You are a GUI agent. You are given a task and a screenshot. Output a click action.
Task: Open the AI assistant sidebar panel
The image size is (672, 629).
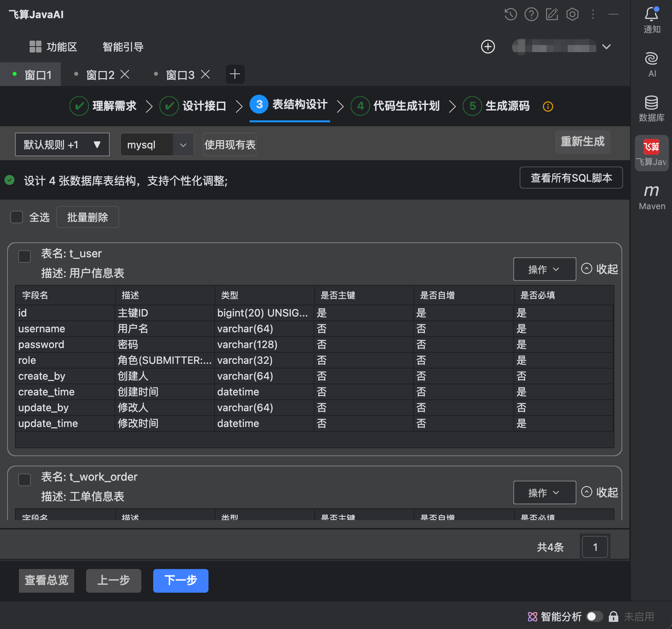652,64
